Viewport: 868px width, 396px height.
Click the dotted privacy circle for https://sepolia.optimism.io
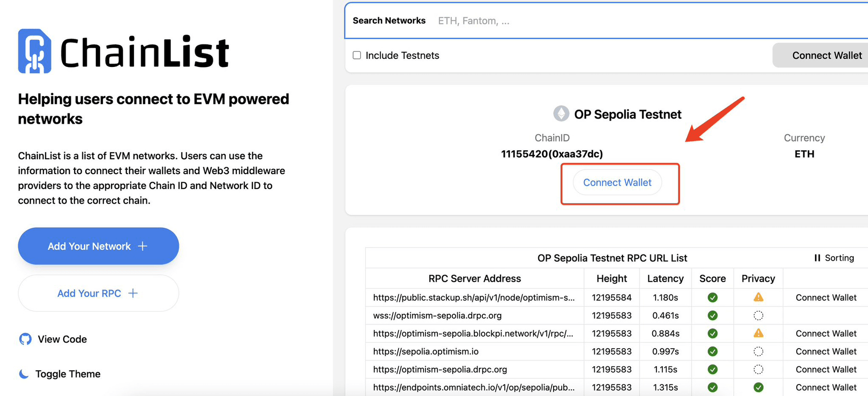tap(758, 352)
